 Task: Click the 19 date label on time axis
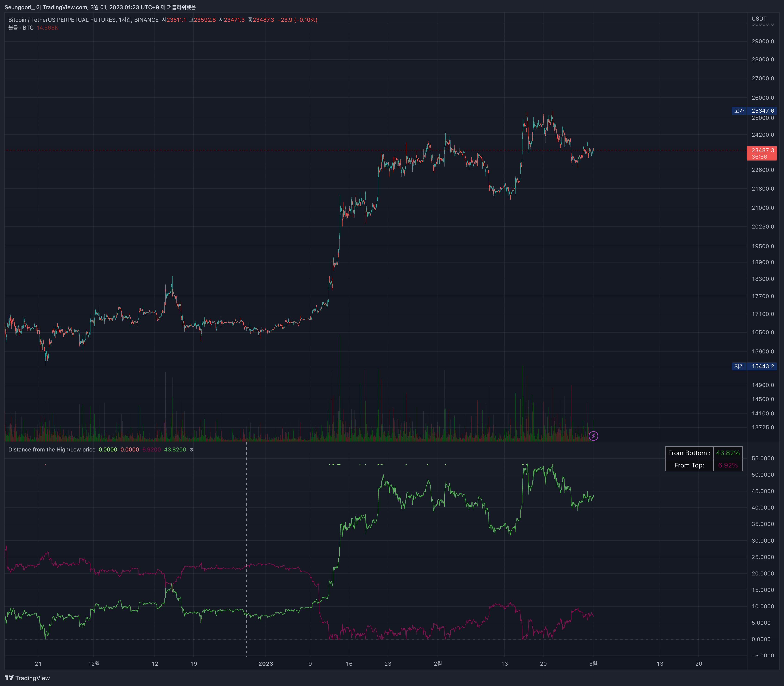194,664
